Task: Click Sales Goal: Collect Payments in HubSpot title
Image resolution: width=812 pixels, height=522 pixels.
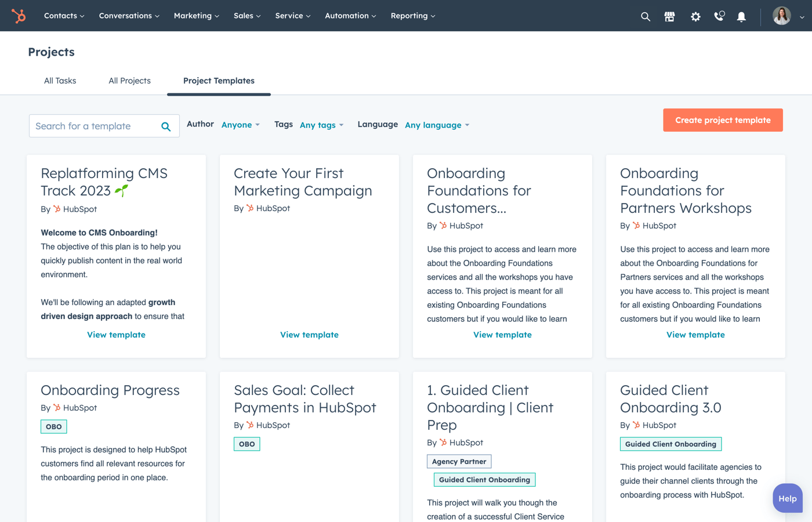Action: pyautogui.click(x=305, y=398)
